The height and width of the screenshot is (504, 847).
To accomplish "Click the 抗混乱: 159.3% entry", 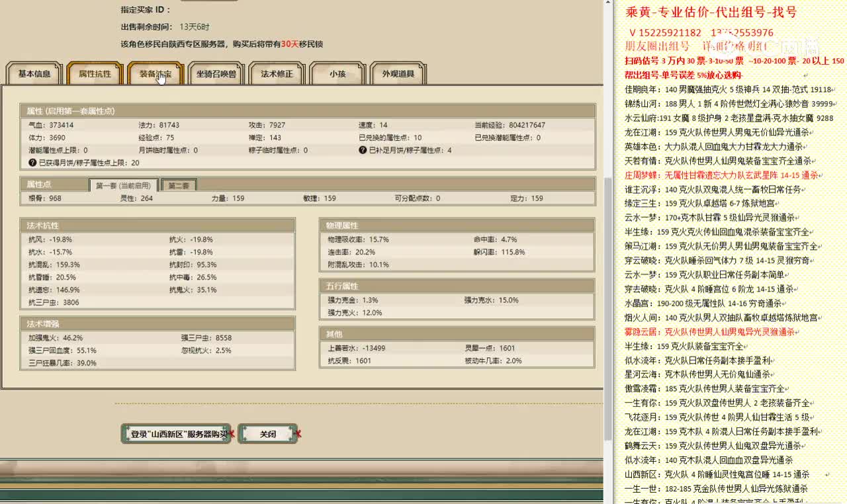I will point(54,265).
